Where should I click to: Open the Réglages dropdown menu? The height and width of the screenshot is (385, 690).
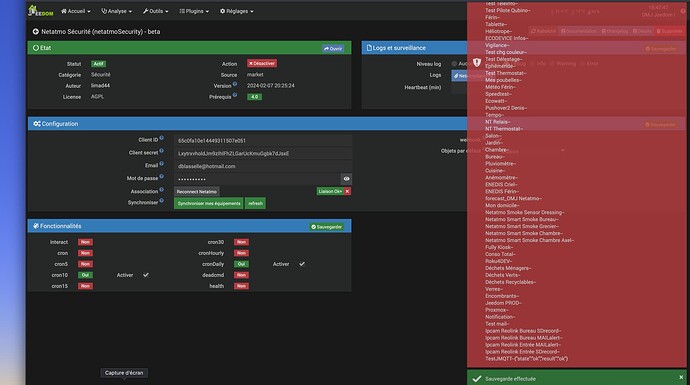pos(237,11)
